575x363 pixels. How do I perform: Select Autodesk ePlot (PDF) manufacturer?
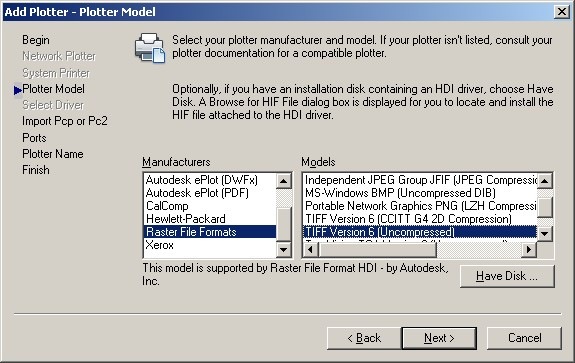(209, 193)
